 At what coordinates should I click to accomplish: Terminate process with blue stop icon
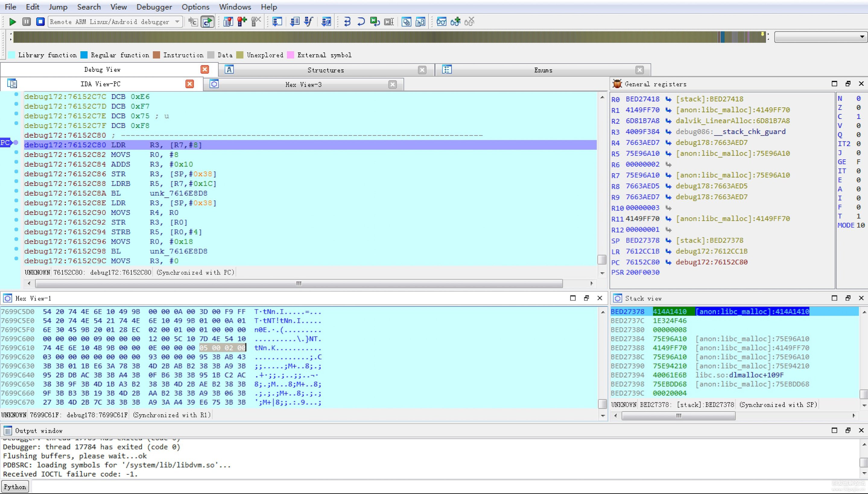click(x=40, y=22)
